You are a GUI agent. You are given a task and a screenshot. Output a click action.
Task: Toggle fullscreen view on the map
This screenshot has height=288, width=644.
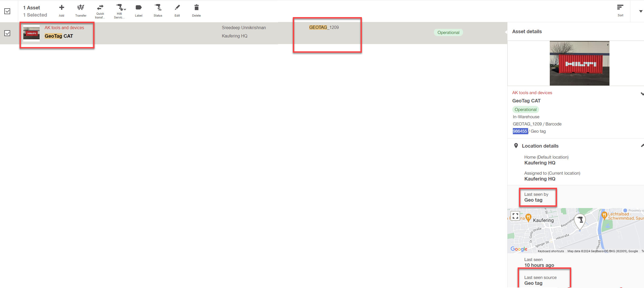[x=515, y=216]
